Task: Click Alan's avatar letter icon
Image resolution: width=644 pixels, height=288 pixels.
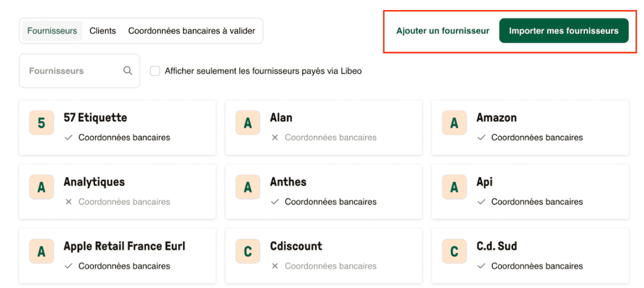Action: click(x=248, y=123)
